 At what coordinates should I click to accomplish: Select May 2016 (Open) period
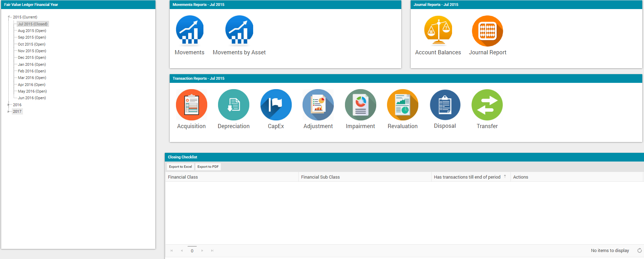click(x=32, y=91)
